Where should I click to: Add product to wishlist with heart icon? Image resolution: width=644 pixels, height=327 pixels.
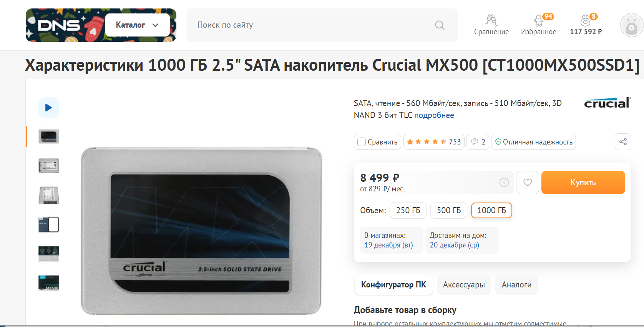pyautogui.click(x=528, y=183)
